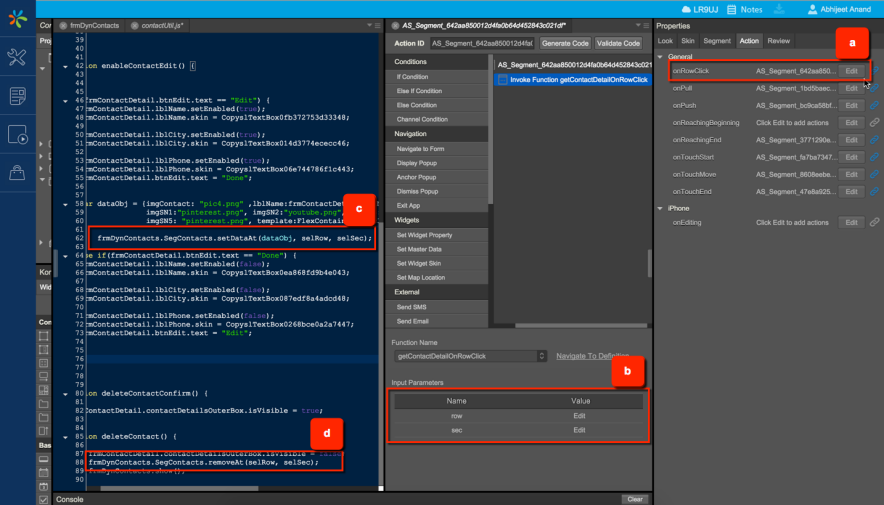The height and width of the screenshot is (505, 884).
Task: Collapse the iPhone properties section
Action: [x=660, y=209]
